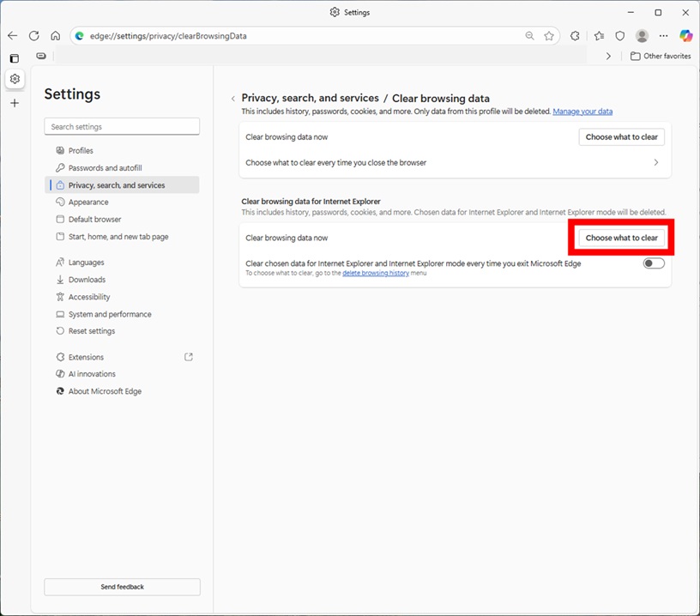Open Settings and more ellipsis menu
Screen dimensions: 700x616
[x=663, y=36]
